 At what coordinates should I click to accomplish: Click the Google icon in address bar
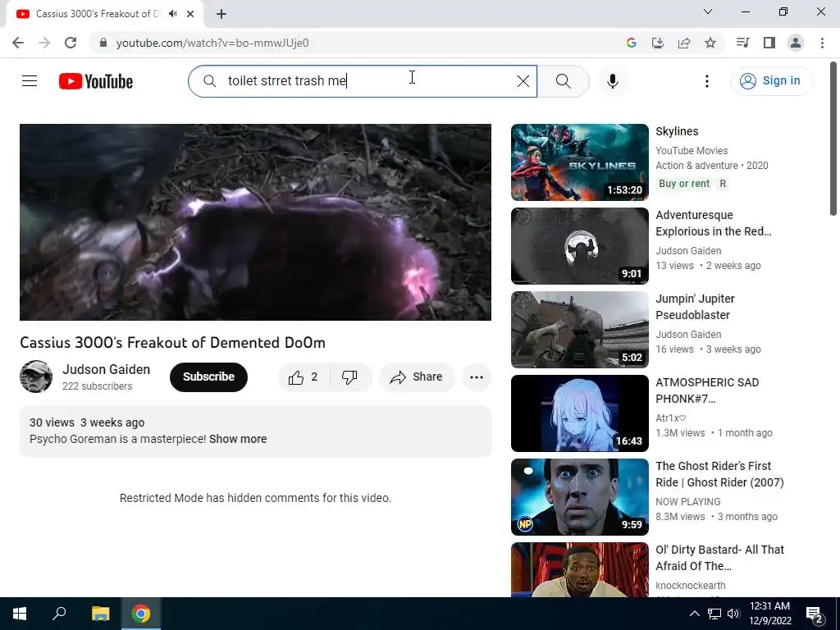point(631,43)
